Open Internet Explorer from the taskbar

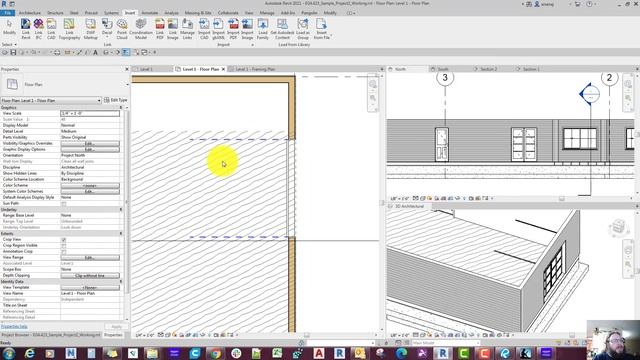click(29, 353)
